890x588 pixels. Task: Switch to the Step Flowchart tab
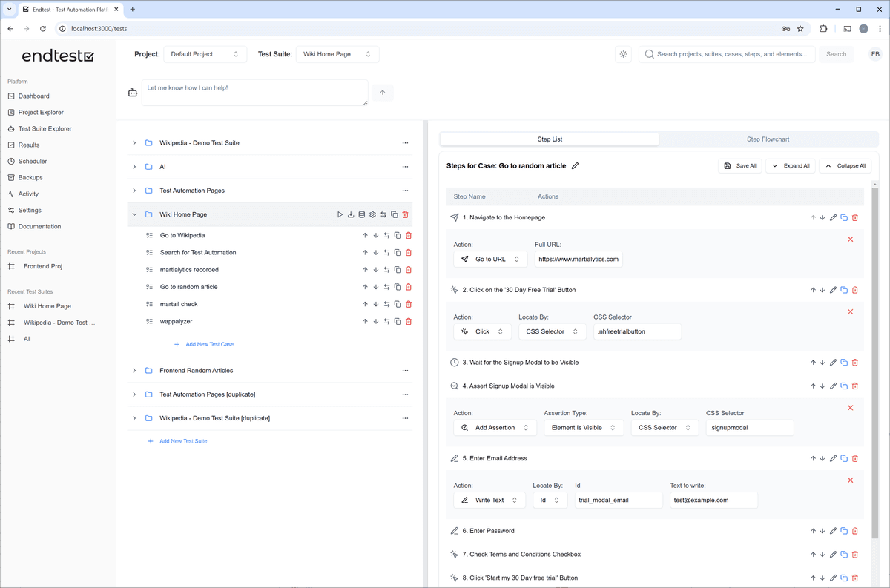click(x=768, y=139)
